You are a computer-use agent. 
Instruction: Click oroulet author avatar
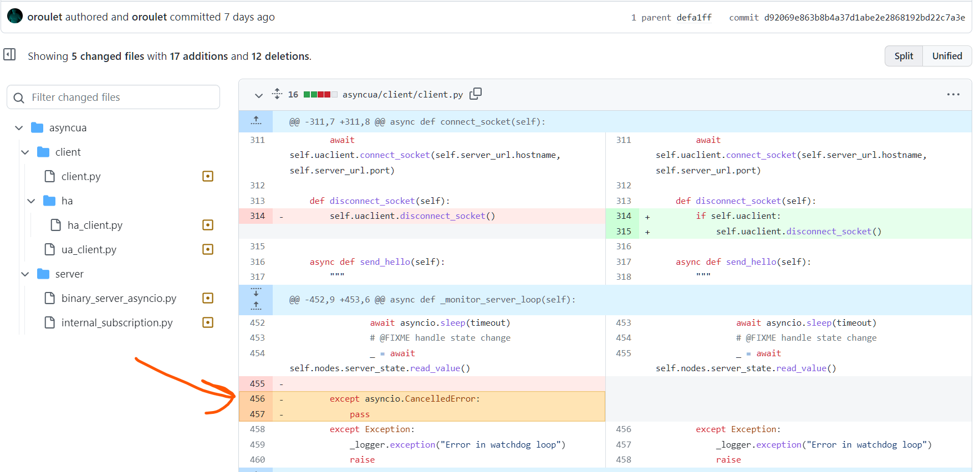[x=15, y=16]
